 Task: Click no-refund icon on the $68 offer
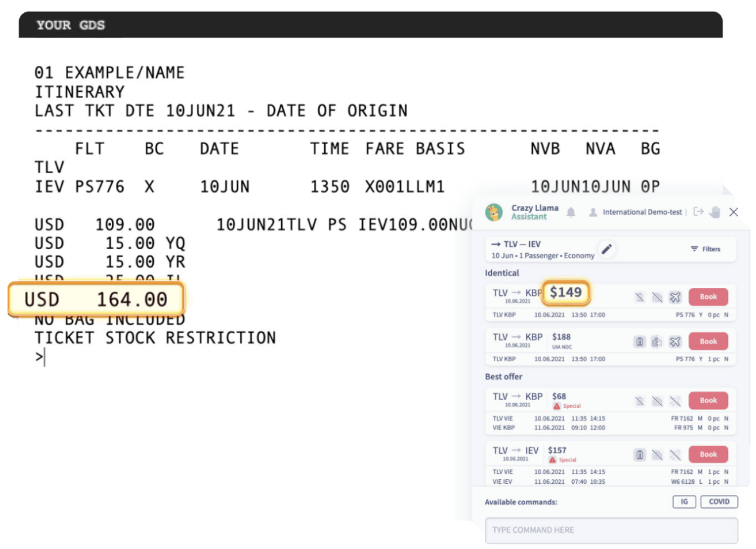click(x=657, y=401)
